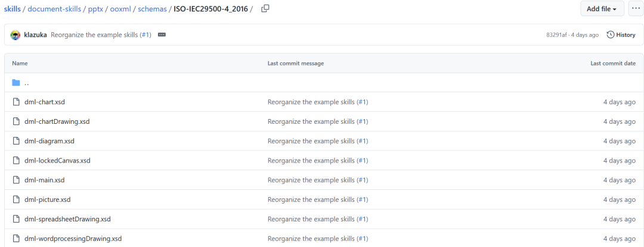
Task: Click file icon beside dml-wordprocessingDrawing.xsd
Action: point(16,239)
